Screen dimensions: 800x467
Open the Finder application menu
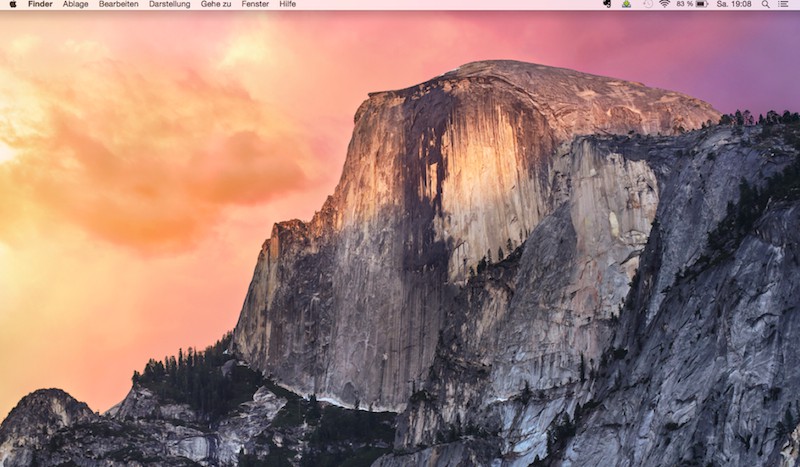[x=40, y=4]
